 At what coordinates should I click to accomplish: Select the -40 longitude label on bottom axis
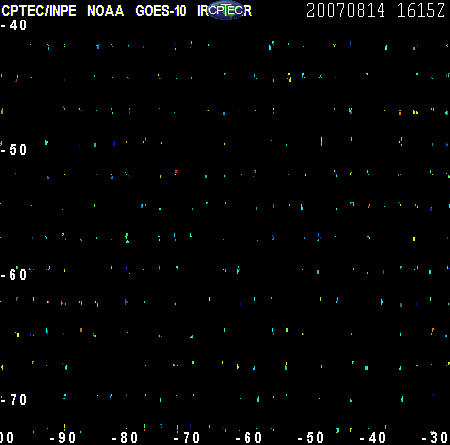373,437
